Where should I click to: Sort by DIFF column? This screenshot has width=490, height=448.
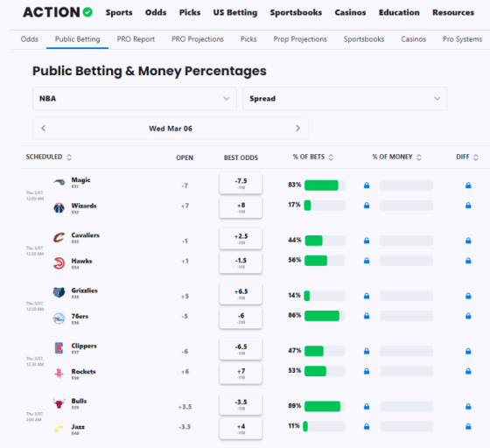tap(467, 157)
